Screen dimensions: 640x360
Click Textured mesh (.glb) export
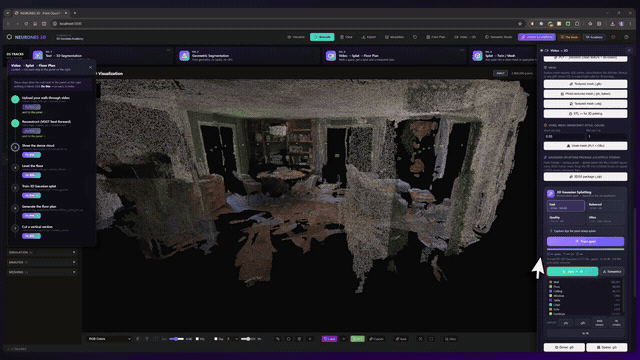tap(585, 84)
